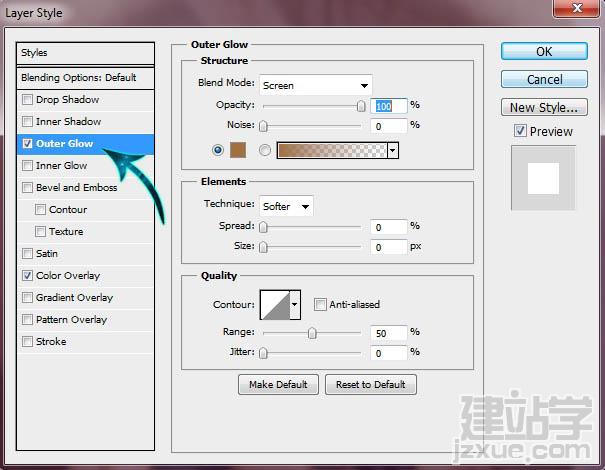Select the gradient glow radio button
The image size is (605, 470).
coord(265,150)
